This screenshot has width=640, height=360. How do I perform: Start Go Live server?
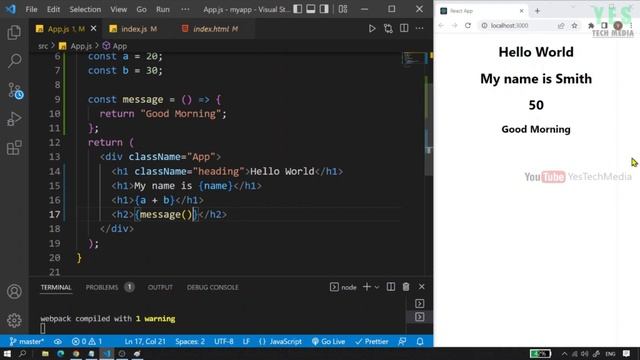tap(329, 341)
